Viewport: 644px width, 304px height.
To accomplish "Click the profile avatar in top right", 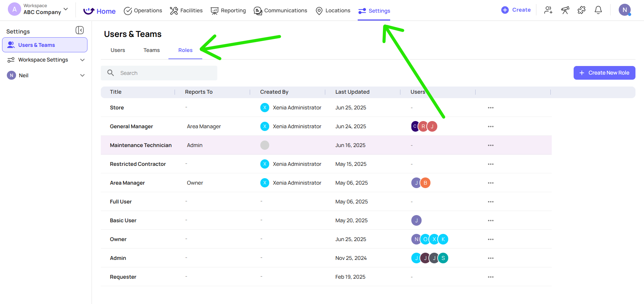I will click(625, 10).
